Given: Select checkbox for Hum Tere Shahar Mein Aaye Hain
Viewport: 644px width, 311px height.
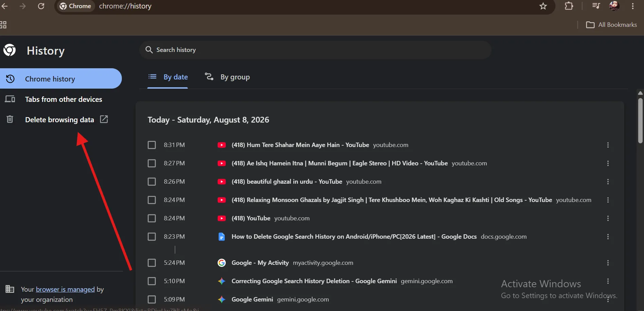Looking at the screenshot, I should pyautogui.click(x=152, y=145).
